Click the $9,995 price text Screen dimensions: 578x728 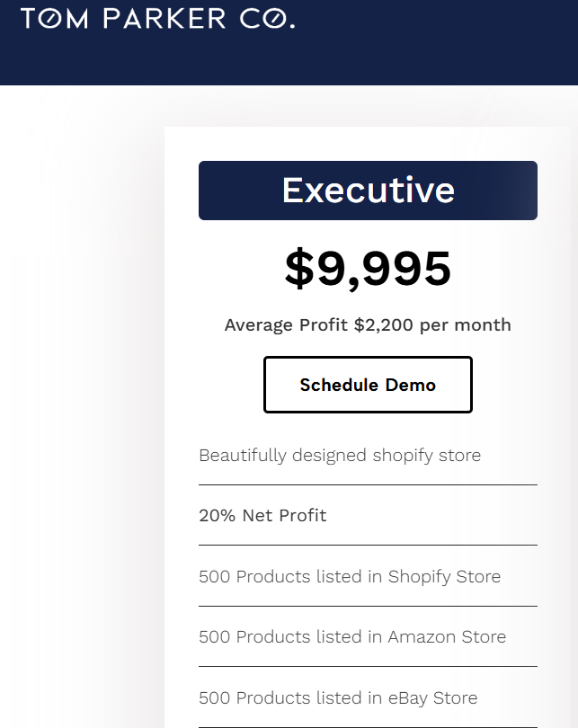coord(368,269)
